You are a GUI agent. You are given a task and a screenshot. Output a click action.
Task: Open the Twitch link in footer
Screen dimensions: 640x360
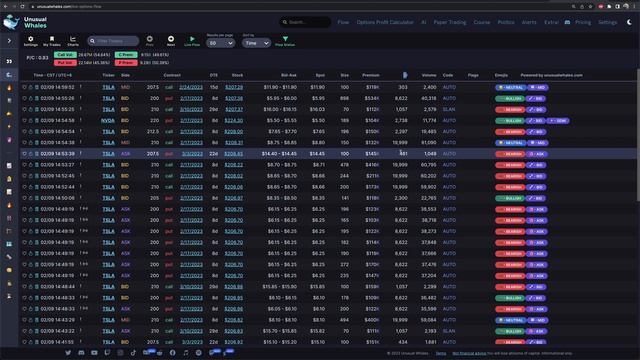pos(107,353)
